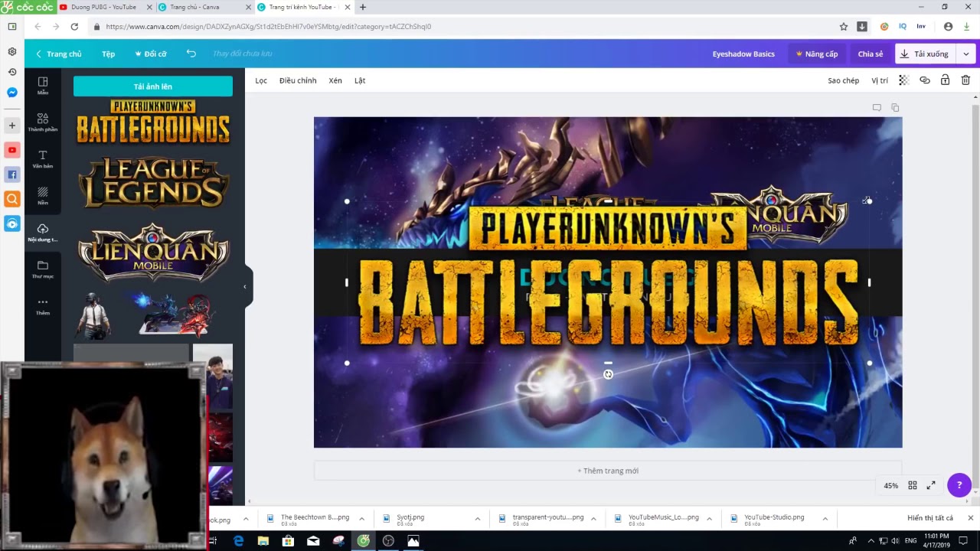Bookmark this page with the star icon
The width and height of the screenshot is (980, 551).
click(844, 26)
